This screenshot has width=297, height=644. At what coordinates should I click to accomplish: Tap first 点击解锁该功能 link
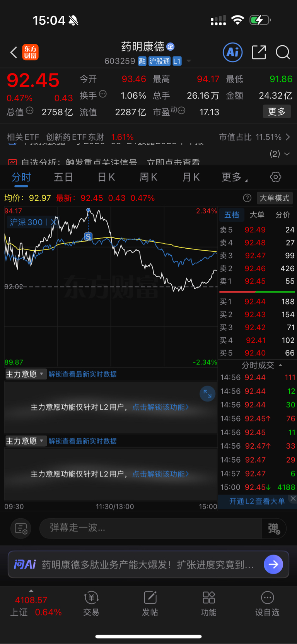(160, 407)
